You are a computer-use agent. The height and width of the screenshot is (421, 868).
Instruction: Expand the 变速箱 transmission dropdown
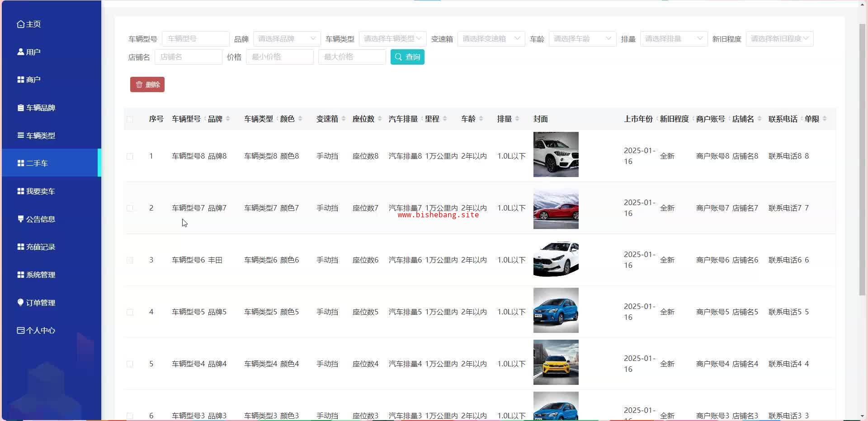pos(491,39)
